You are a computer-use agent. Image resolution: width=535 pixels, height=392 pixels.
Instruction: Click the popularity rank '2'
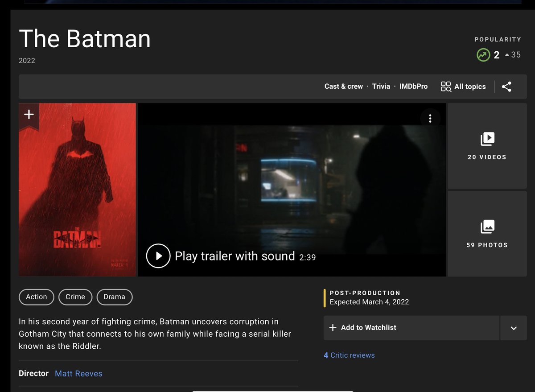point(497,55)
